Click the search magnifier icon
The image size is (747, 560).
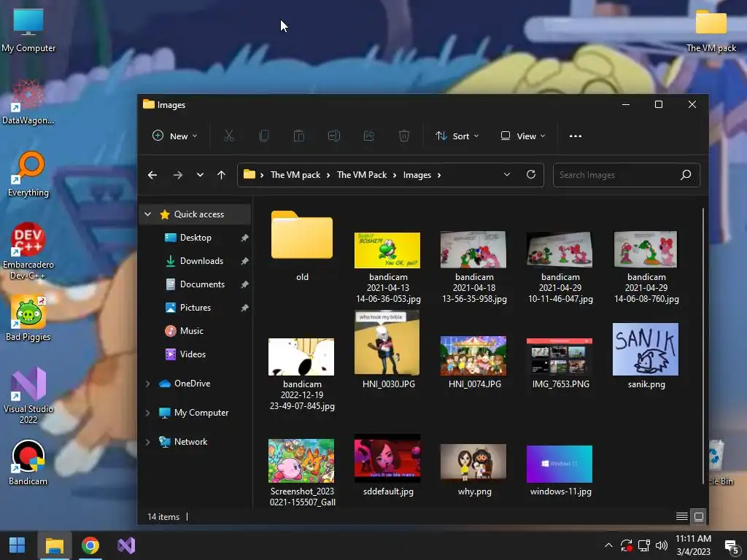[686, 175]
